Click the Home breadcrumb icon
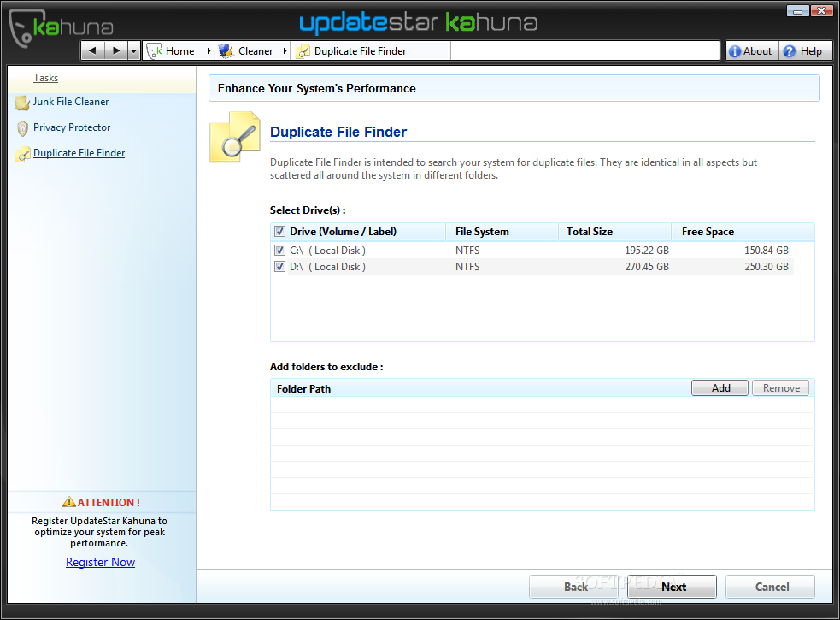This screenshot has height=620, width=840. pos(155,51)
